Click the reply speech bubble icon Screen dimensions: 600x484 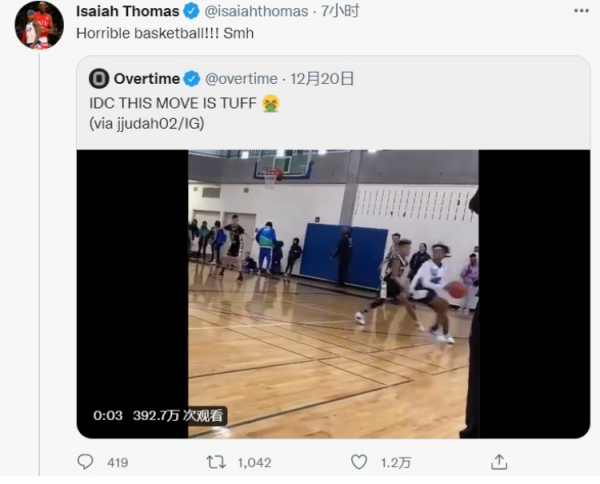87,463
